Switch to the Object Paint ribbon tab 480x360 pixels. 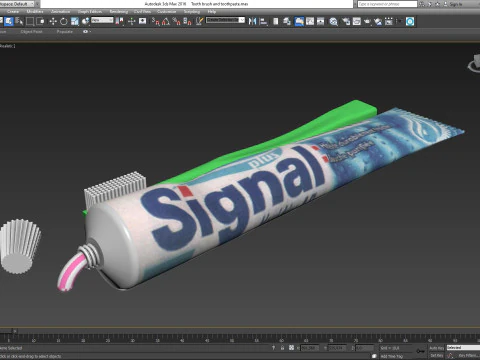click(x=31, y=32)
